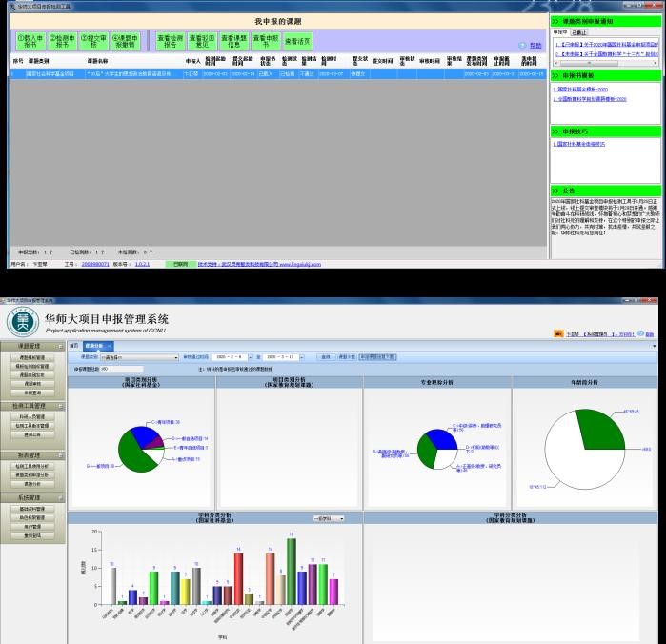666x644 pixels.
Task: Click the help icon in the top window
Action: (522, 45)
